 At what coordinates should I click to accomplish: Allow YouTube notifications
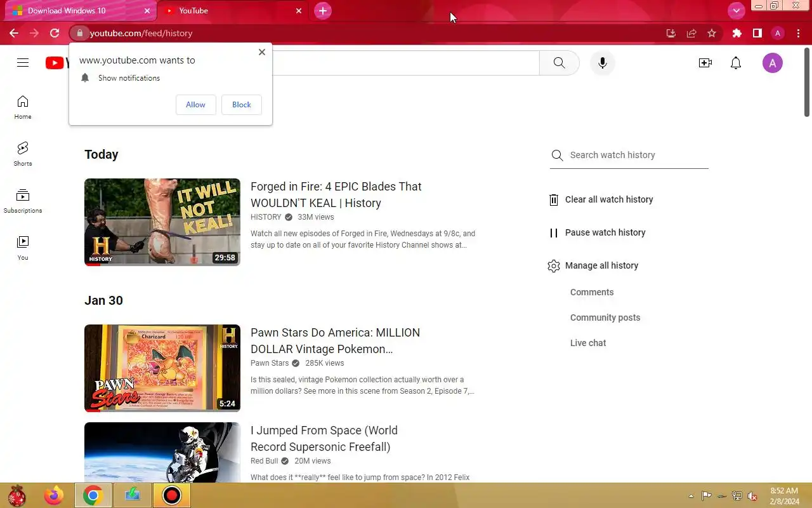click(195, 105)
